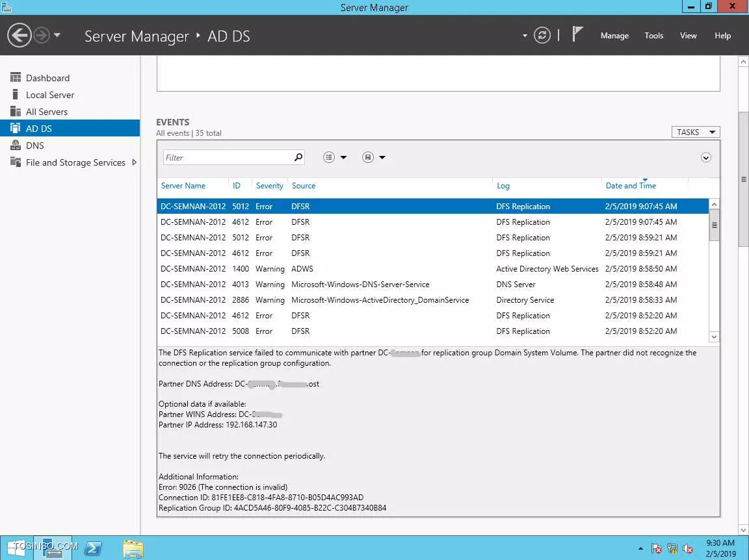Click the AD DS role icon

[x=16, y=128]
